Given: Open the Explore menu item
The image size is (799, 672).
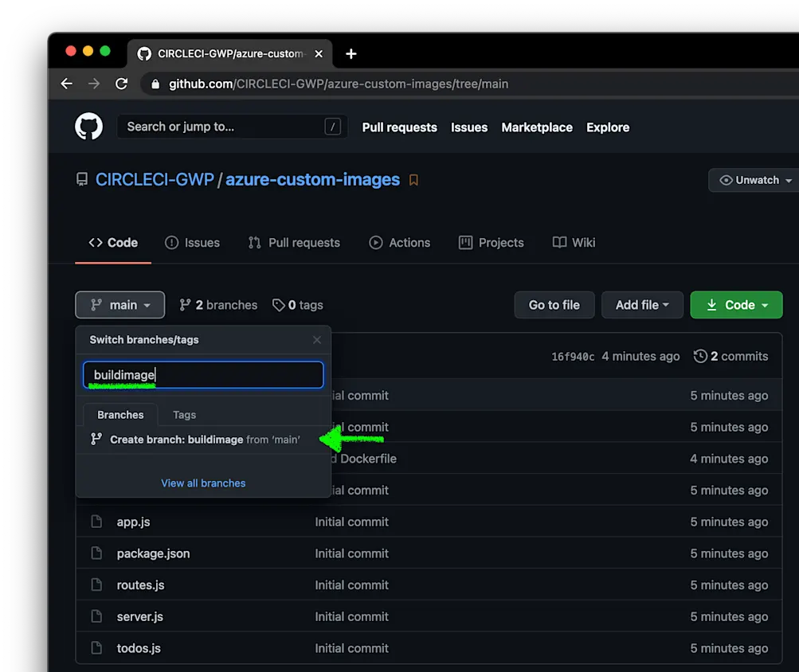Looking at the screenshot, I should click(x=607, y=127).
